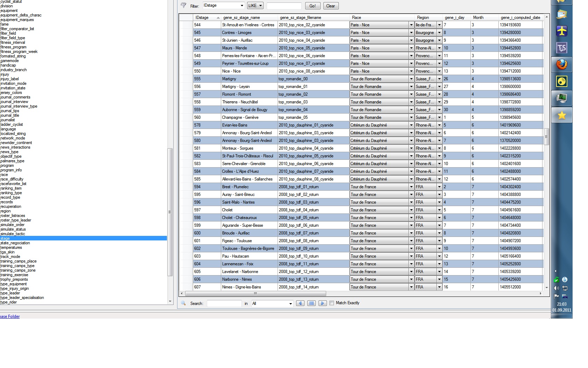Enable the Match Exactly checkbox
The width and height of the screenshot is (588, 368).
(331, 303)
